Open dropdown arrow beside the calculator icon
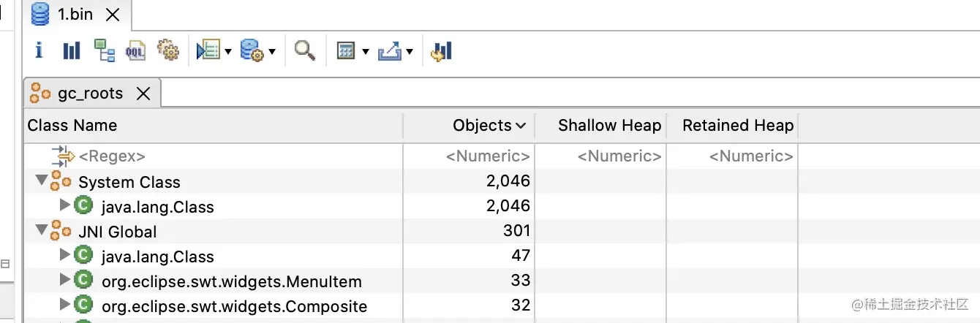 (x=365, y=51)
